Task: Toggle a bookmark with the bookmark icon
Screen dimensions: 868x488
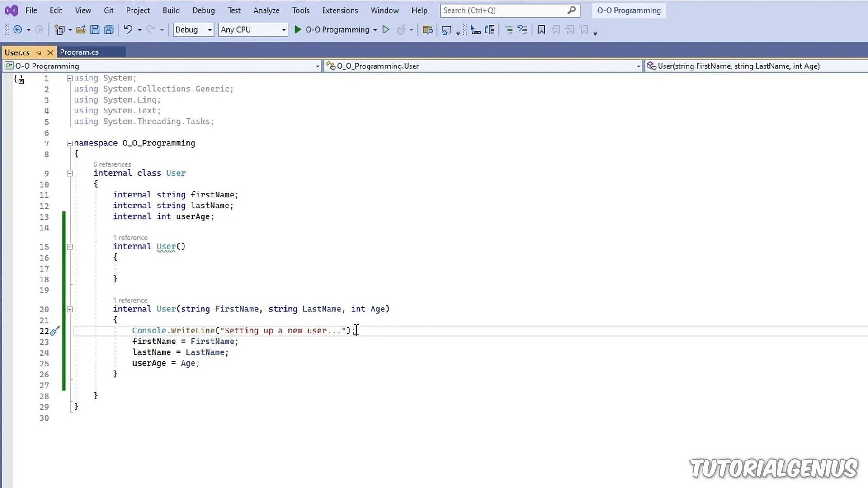Action: [541, 30]
